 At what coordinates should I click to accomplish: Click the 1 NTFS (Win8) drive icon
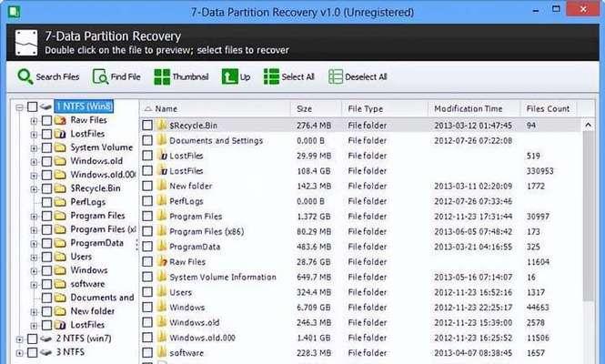pos(45,106)
